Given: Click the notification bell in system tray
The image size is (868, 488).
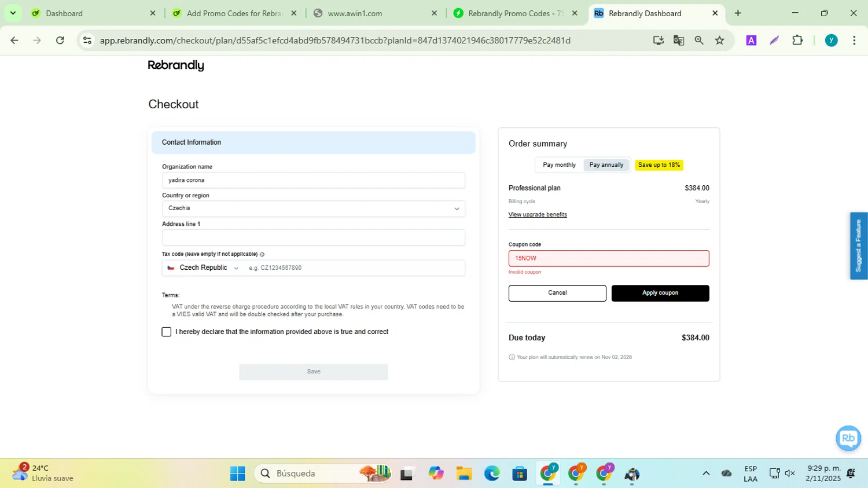Looking at the screenshot, I should click(851, 473).
